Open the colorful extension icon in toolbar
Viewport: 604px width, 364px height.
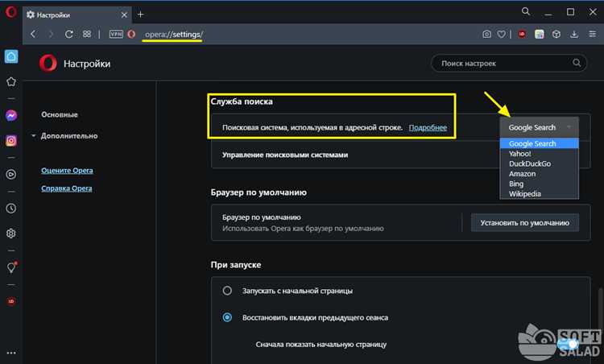click(540, 35)
